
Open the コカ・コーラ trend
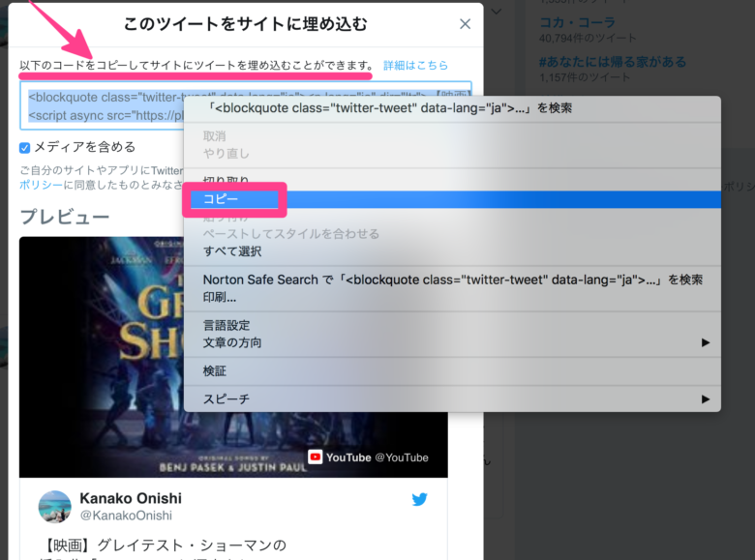coord(577,22)
